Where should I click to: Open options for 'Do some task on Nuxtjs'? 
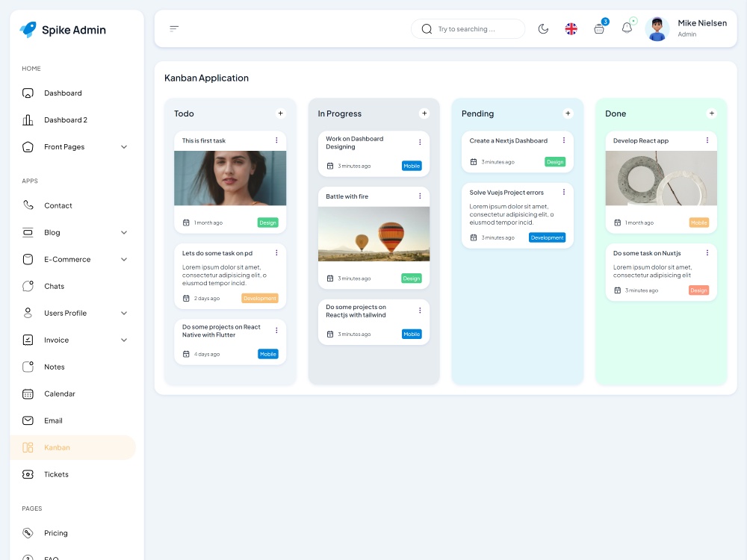pos(707,253)
